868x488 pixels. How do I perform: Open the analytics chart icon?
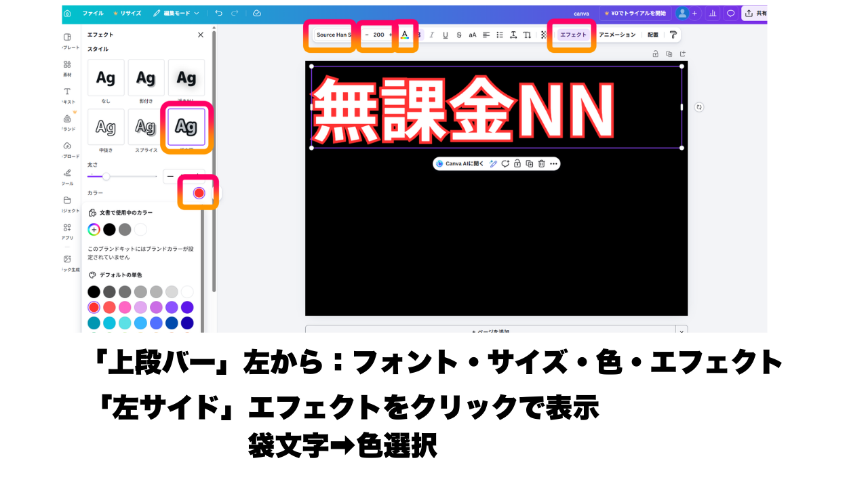coord(713,13)
